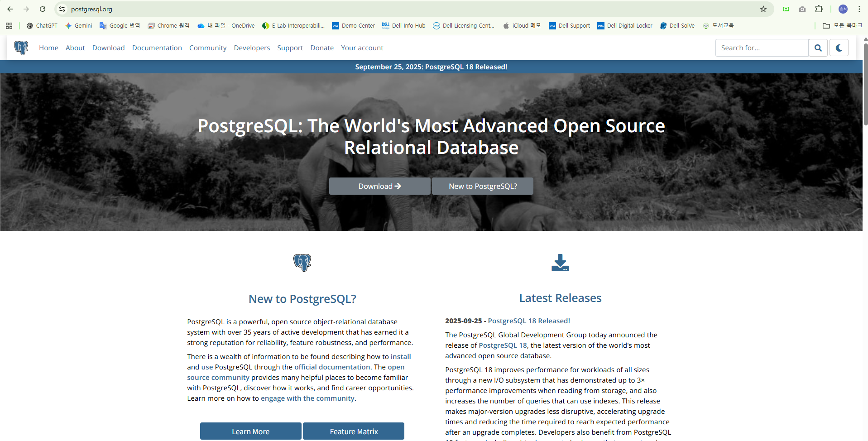Open the Gemini bookmark

pyautogui.click(x=79, y=26)
